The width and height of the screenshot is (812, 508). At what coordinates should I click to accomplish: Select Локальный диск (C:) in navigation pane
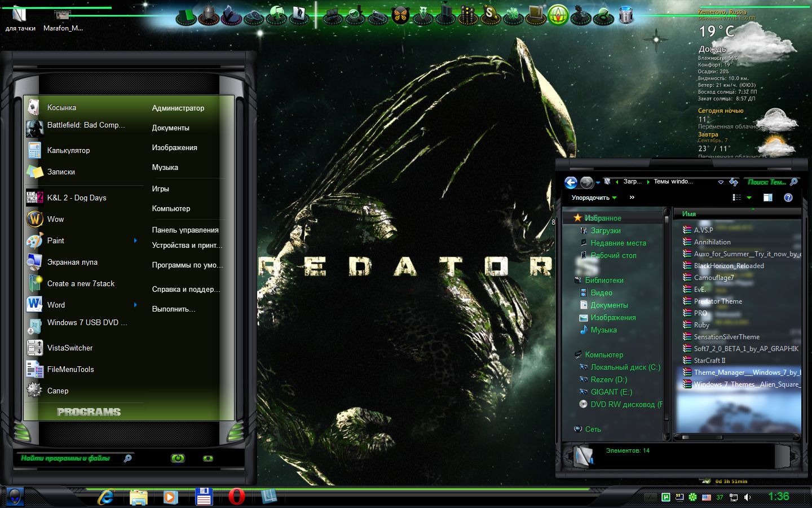pyautogui.click(x=625, y=367)
